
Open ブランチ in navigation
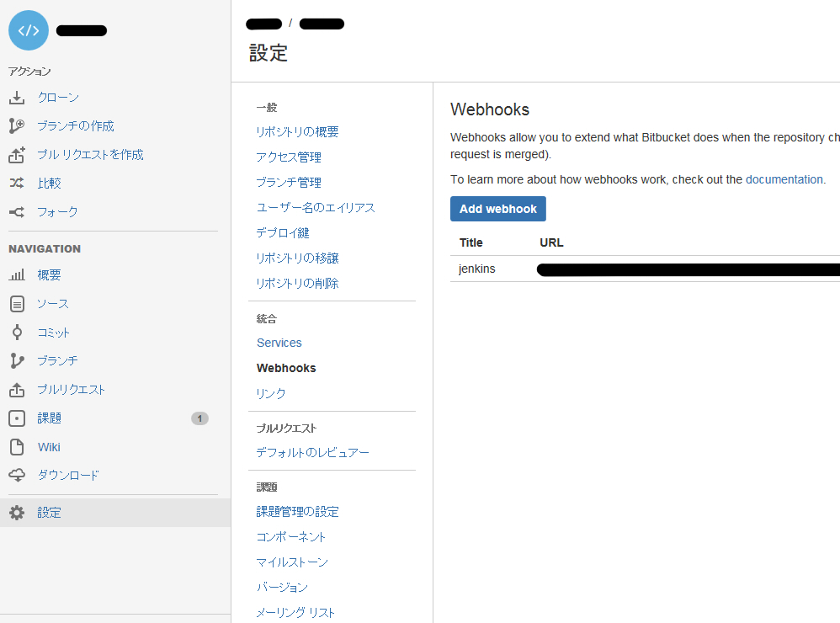click(x=58, y=361)
